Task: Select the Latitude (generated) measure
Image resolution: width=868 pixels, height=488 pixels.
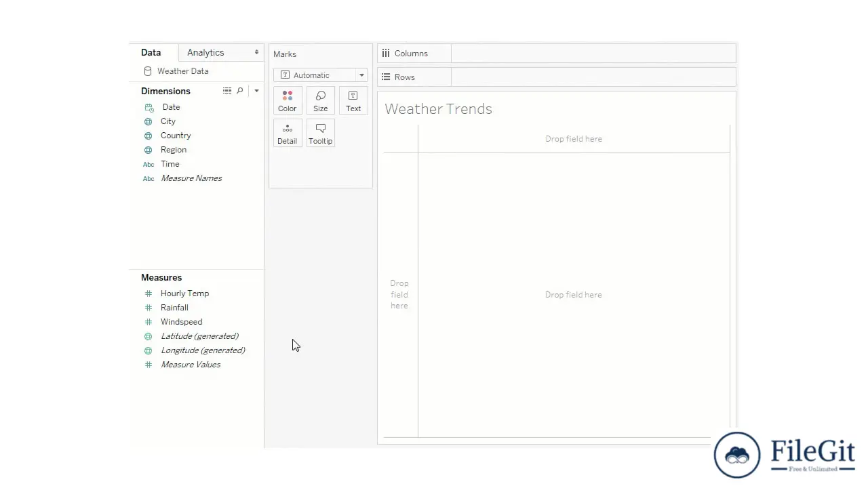Action: [x=199, y=336]
